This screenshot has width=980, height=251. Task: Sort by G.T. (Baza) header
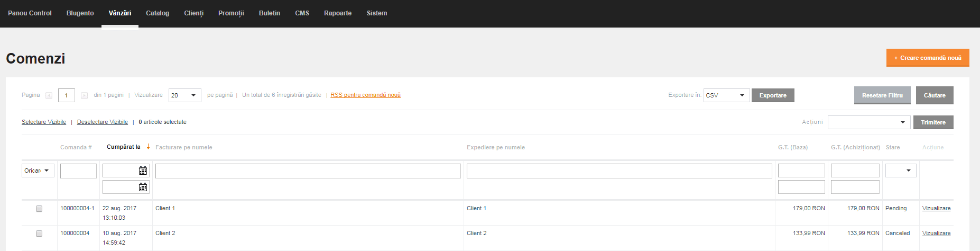(793, 147)
